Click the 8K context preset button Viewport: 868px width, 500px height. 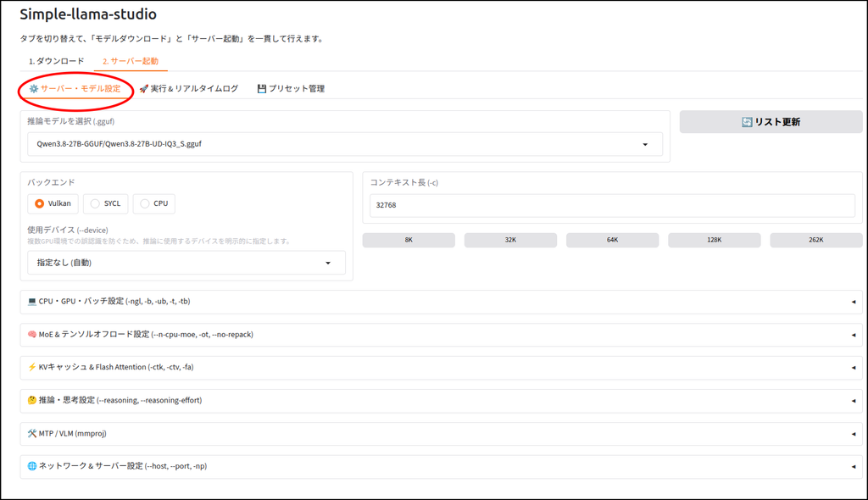[409, 240]
